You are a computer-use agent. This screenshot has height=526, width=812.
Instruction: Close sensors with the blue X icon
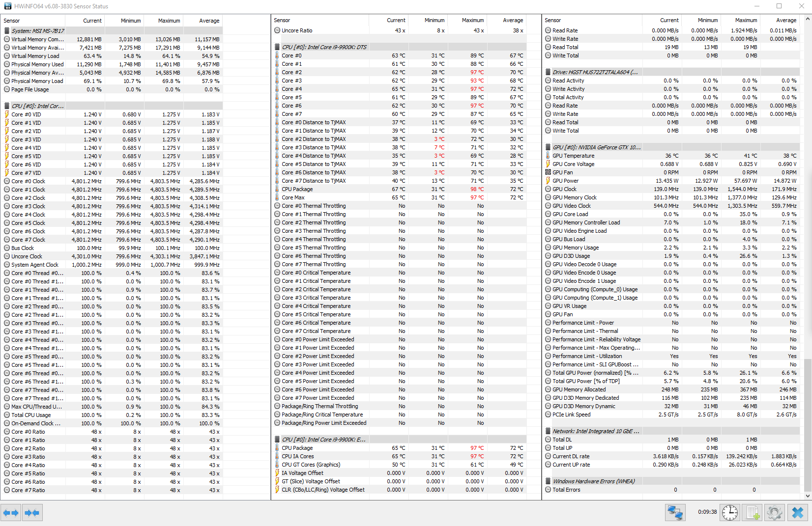tap(797, 513)
